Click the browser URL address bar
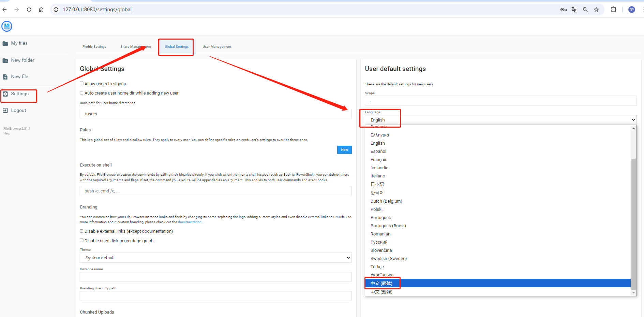The height and width of the screenshot is (317, 644). coord(307,10)
